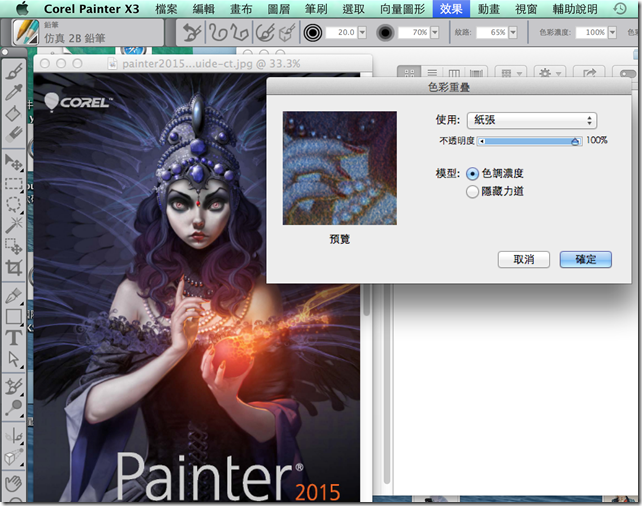Click the brush size 20.0 field
The image size is (642, 506).
coord(341,32)
